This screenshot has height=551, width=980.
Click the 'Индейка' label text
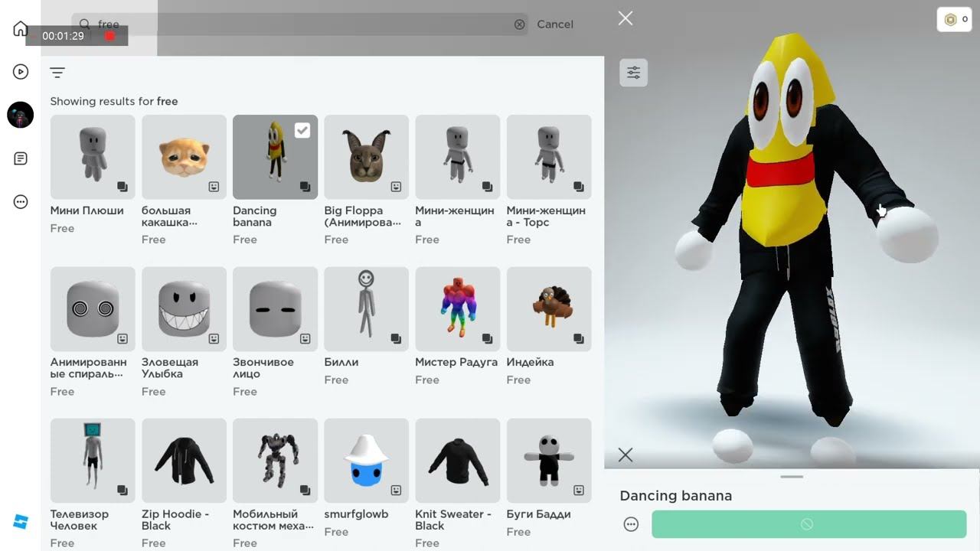point(530,362)
